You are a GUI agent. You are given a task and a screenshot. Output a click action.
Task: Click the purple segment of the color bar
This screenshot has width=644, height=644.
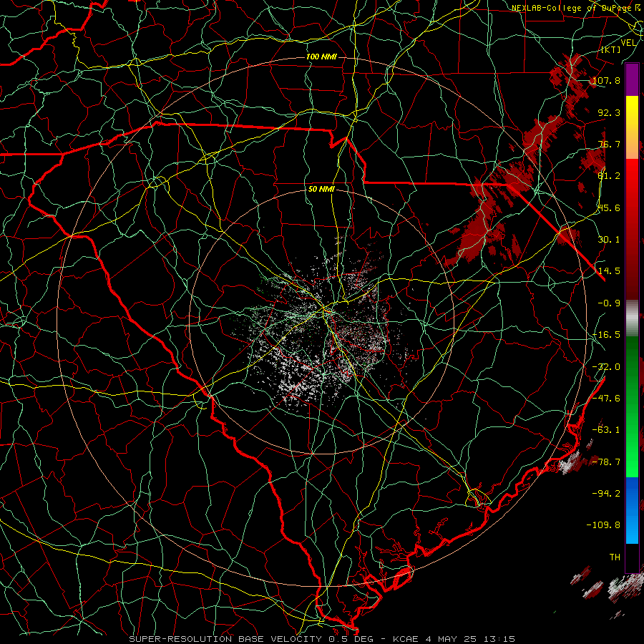632,80
